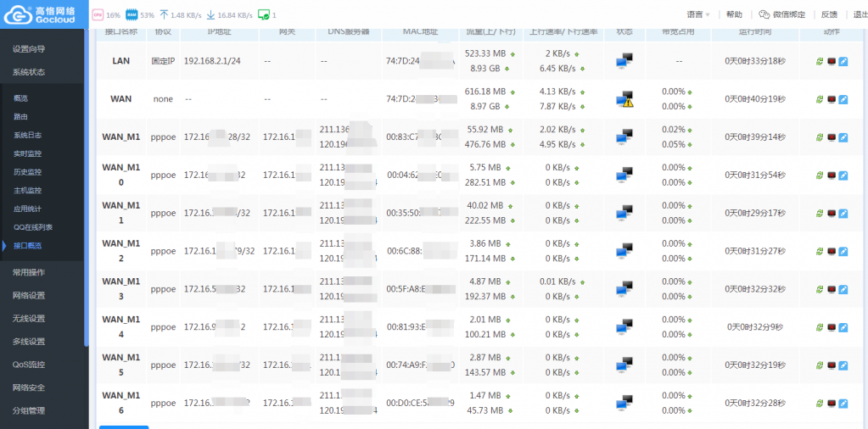Click 退出 to log out
This screenshot has height=429, width=868.
[860, 15]
